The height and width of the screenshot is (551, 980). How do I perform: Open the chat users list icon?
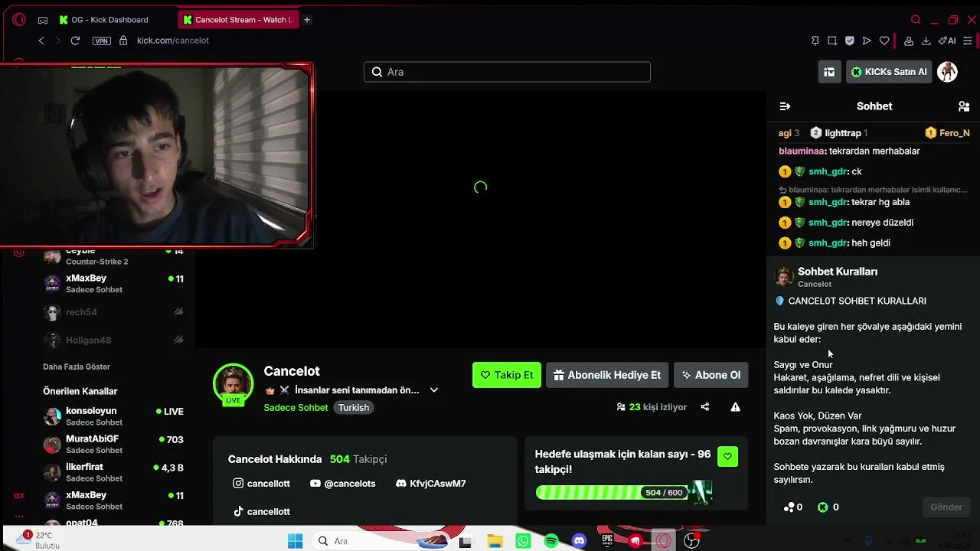pos(964,106)
